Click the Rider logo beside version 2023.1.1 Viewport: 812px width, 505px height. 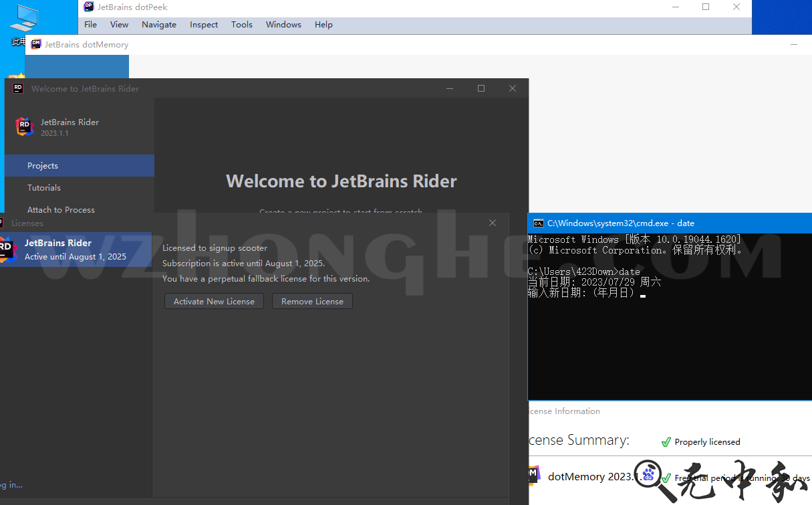point(25,126)
